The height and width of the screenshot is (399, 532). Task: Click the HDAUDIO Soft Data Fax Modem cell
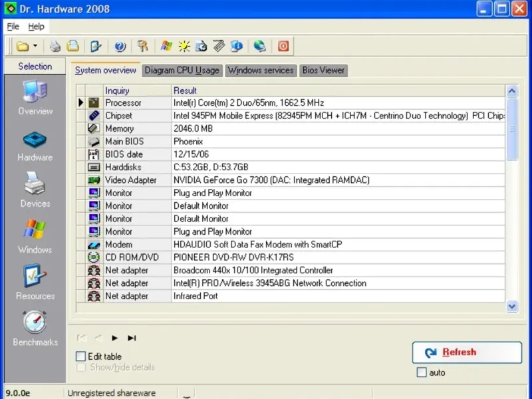338,245
